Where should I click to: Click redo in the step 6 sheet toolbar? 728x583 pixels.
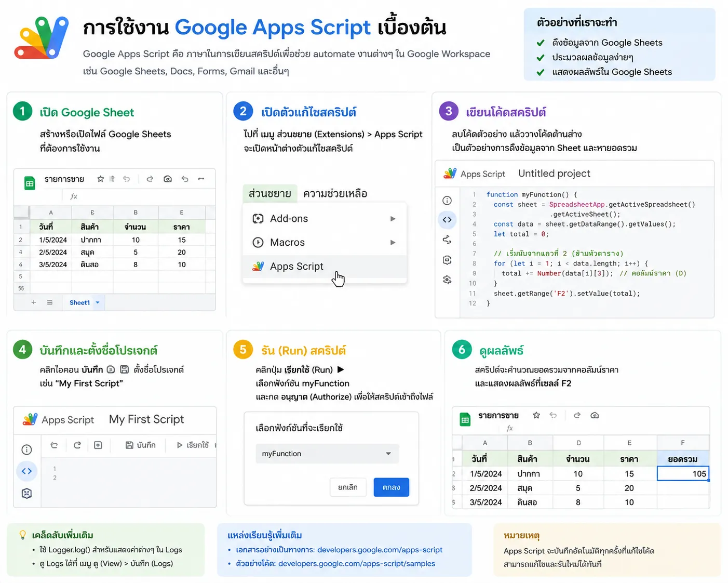577,415
